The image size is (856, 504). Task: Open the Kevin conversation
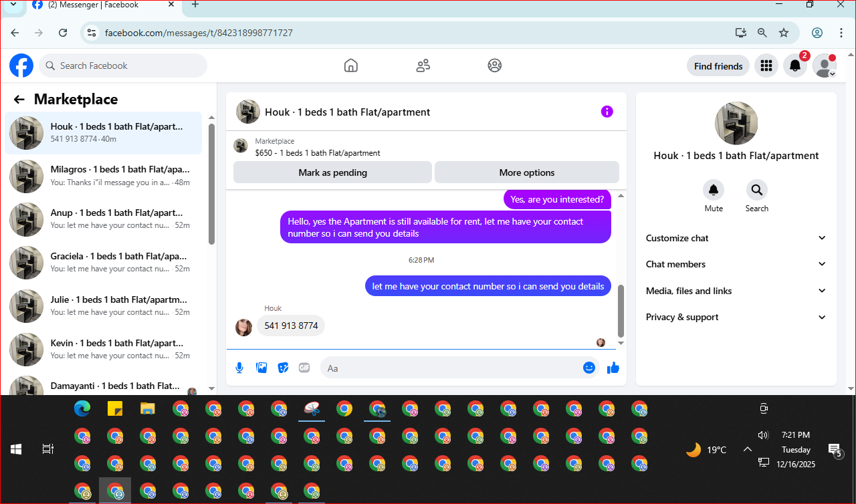[104, 350]
